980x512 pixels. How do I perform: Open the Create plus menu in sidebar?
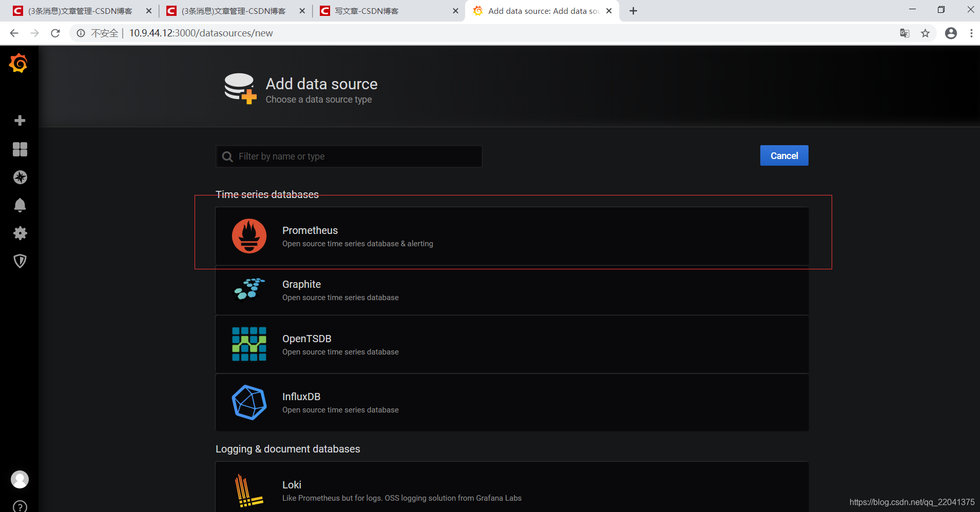tap(20, 121)
